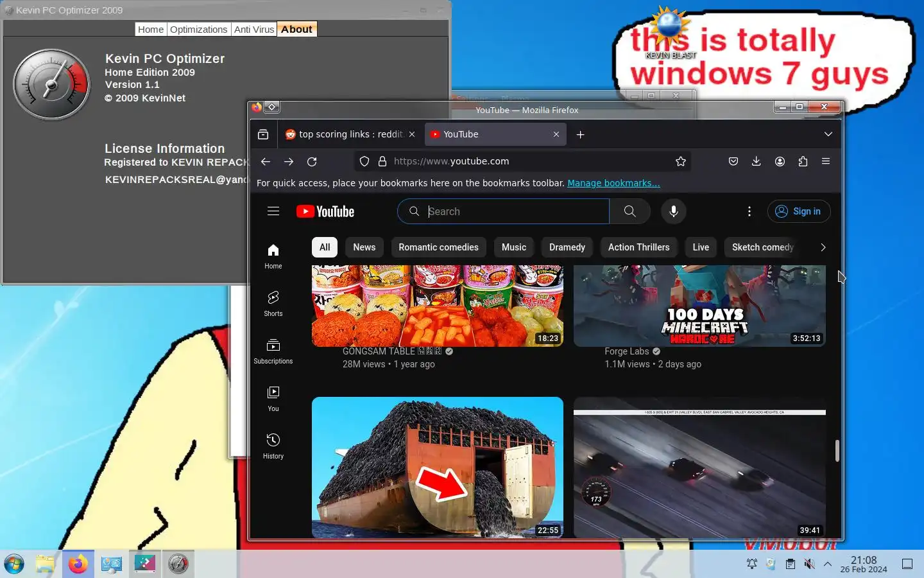Screen dimensions: 924x578
Task: Open the GONGSAM TABLE food video thumbnail
Action: tap(438, 306)
